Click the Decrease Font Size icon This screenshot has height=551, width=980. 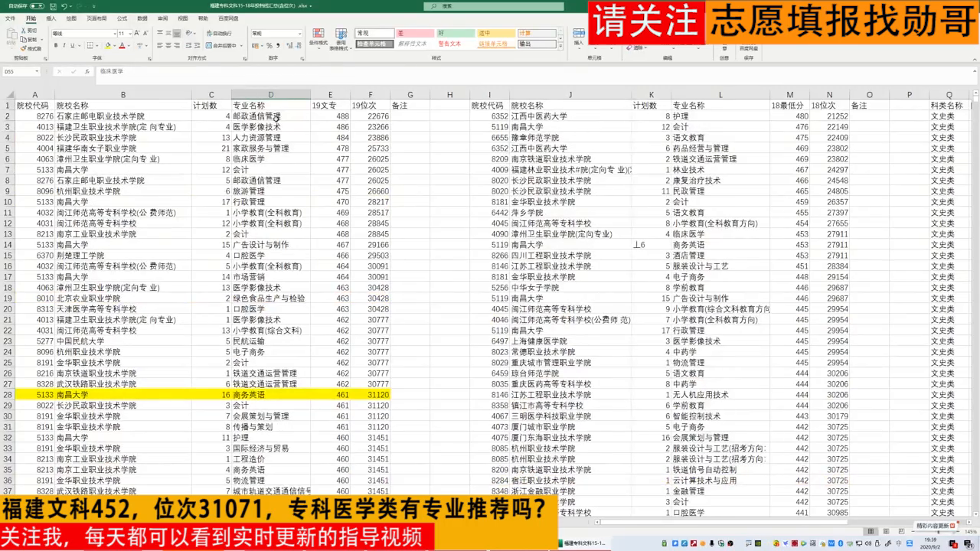[x=145, y=33]
